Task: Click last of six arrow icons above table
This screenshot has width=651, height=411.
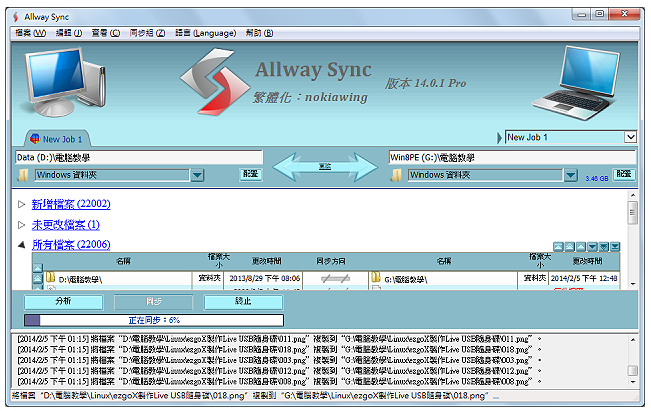Action: (615, 247)
